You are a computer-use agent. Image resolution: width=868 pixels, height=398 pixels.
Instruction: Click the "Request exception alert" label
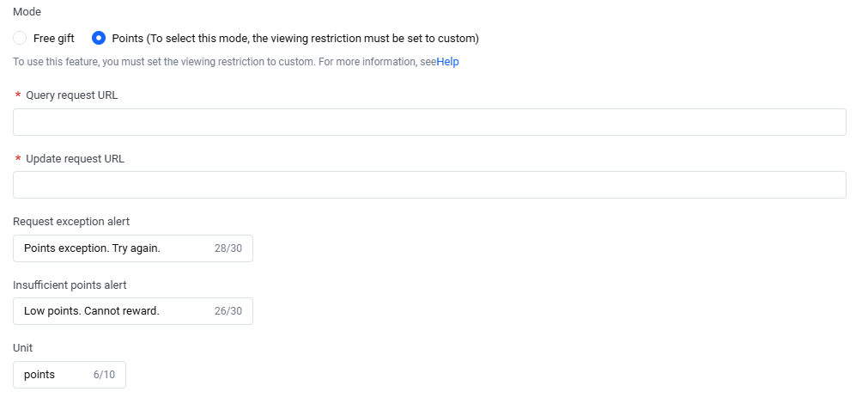coord(71,222)
